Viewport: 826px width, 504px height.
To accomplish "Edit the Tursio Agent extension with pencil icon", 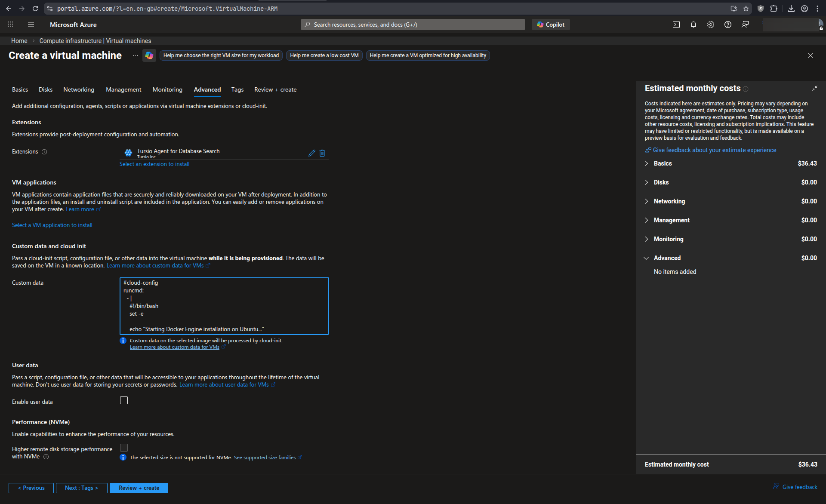I will tap(312, 153).
